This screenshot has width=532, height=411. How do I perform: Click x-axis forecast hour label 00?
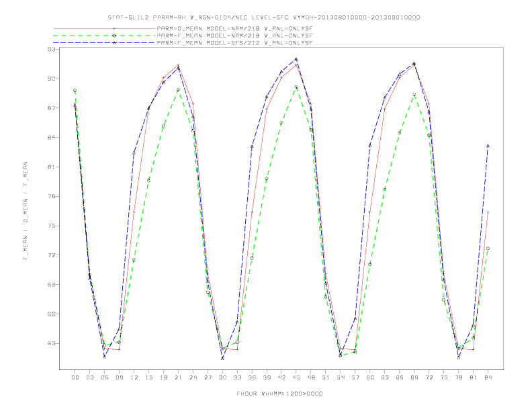[75, 377]
